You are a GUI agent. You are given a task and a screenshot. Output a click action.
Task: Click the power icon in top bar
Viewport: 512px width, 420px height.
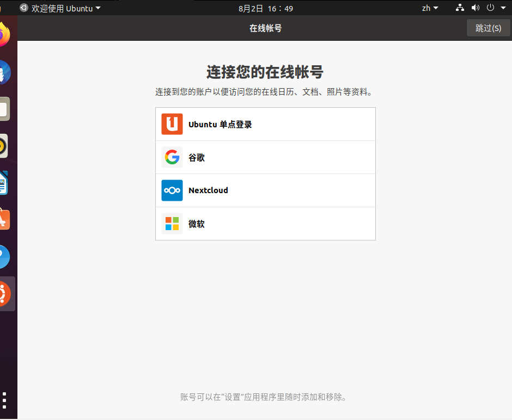(490, 8)
